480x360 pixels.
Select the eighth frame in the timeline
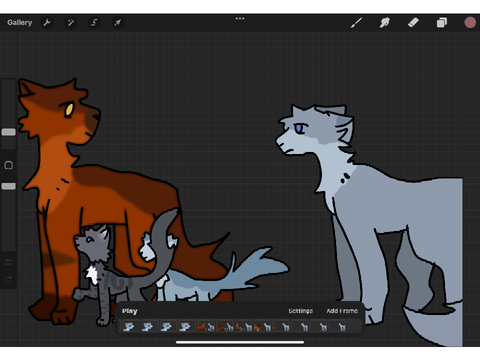click(x=262, y=326)
